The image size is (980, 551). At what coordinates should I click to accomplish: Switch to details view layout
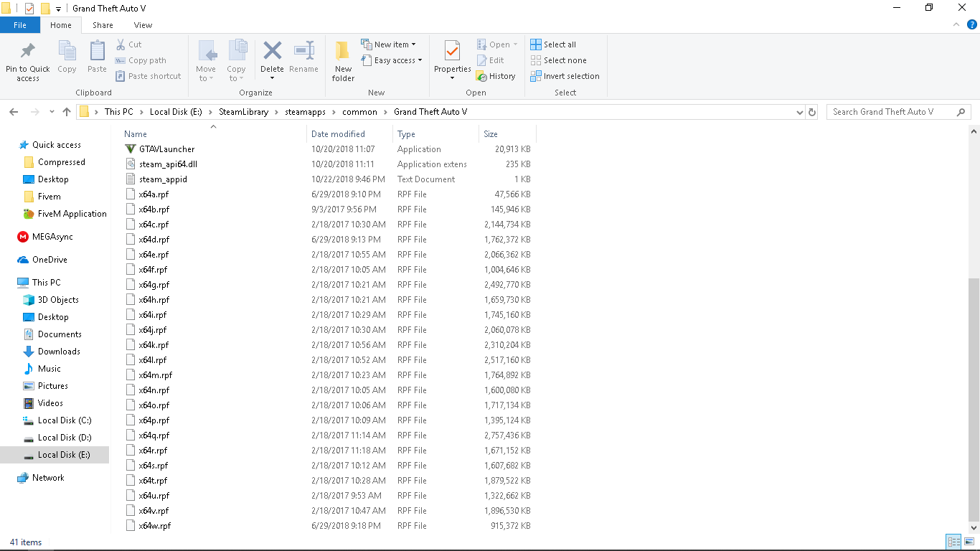[x=953, y=542]
